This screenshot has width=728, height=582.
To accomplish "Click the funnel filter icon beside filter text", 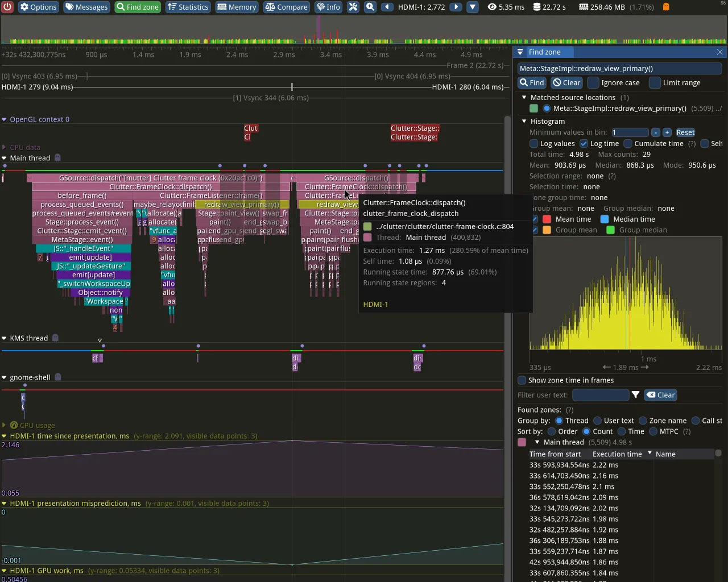I will [636, 395].
